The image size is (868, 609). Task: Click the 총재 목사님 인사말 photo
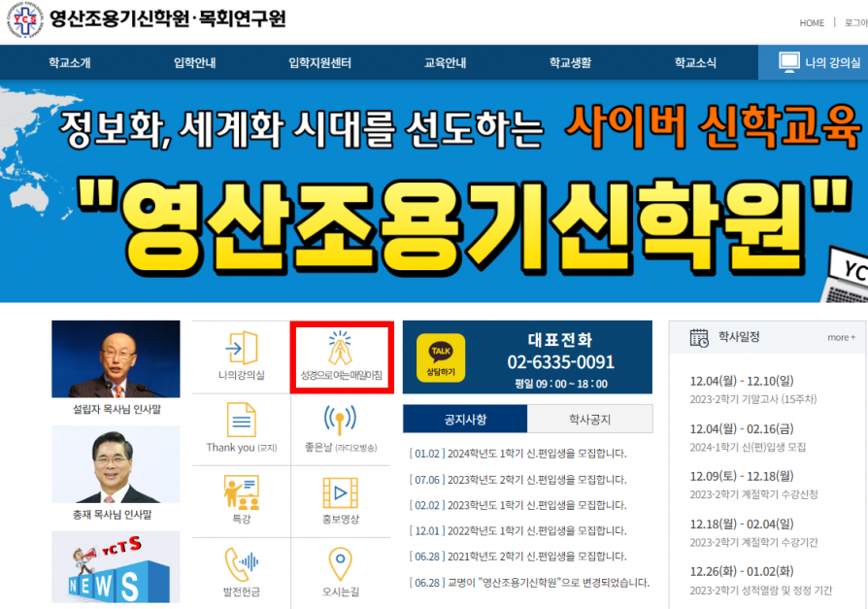[116, 464]
